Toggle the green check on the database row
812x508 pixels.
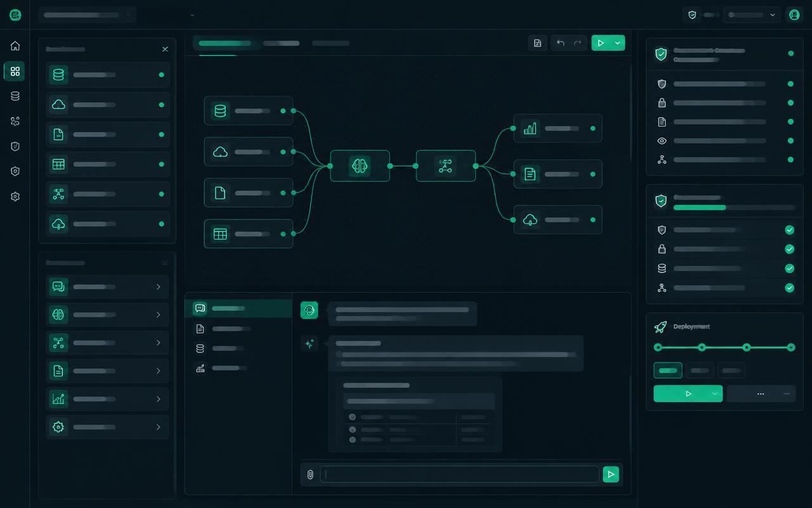tap(789, 269)
